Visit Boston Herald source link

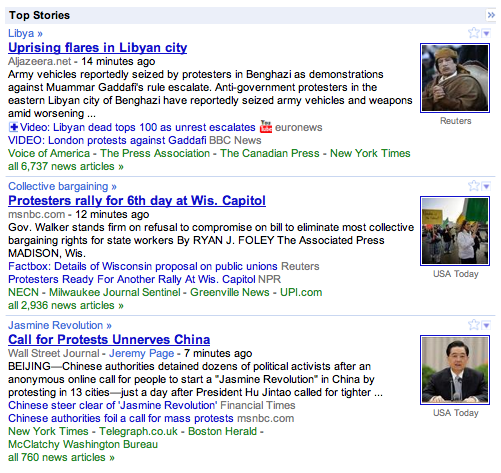pos(222,431)
